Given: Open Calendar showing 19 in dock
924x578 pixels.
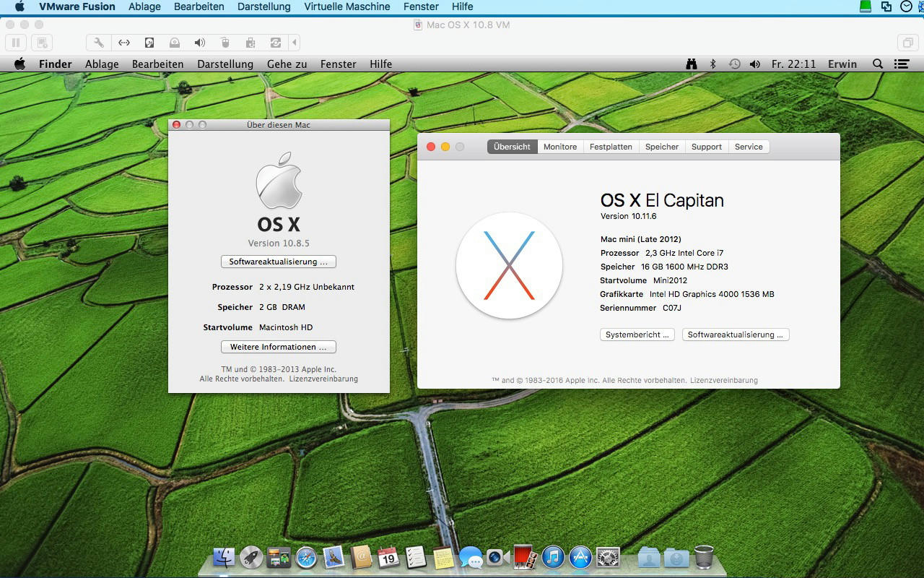Looking at the screenshot, I should click(388, 557).
